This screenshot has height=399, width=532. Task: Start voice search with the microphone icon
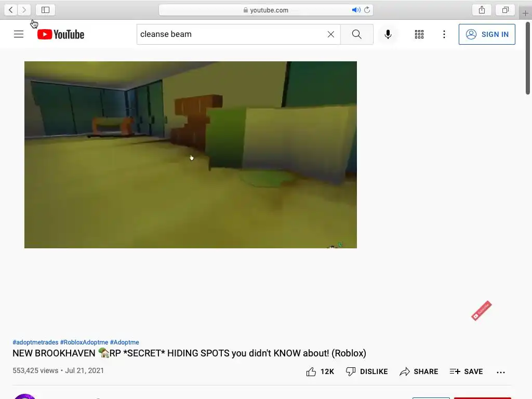coord(388,34)
